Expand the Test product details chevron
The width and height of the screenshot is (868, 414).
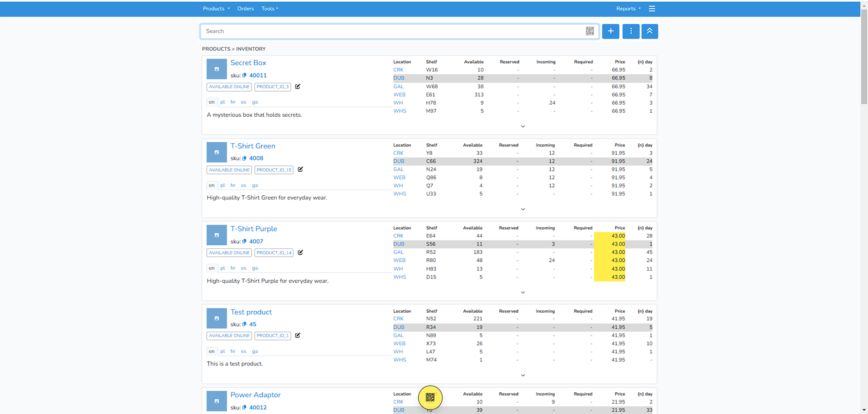[522, 375]
